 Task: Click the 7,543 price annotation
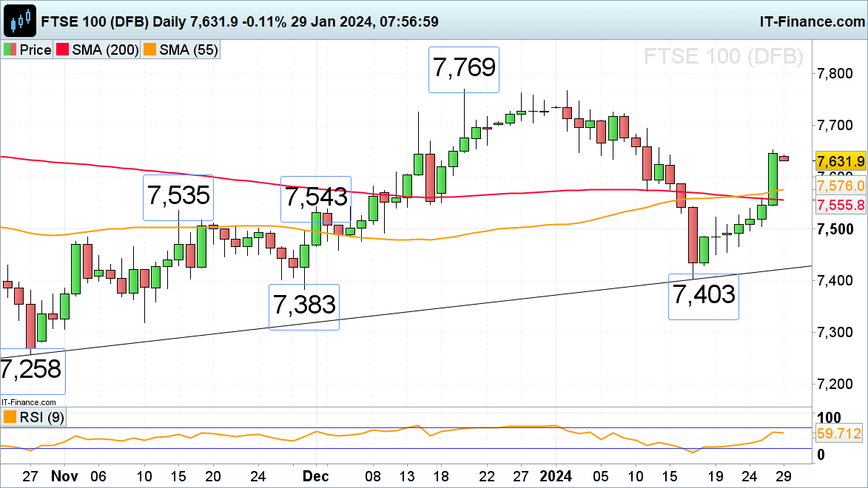click(316, 198)
